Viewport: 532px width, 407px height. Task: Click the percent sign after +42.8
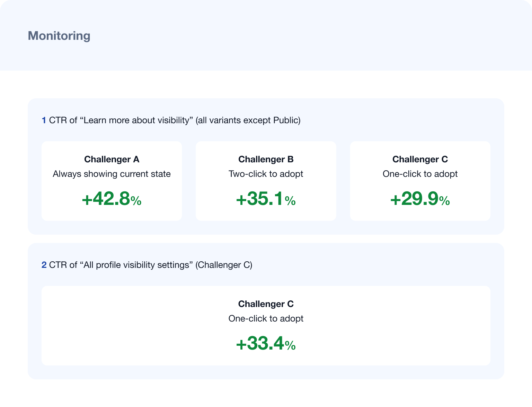point(136,201)
